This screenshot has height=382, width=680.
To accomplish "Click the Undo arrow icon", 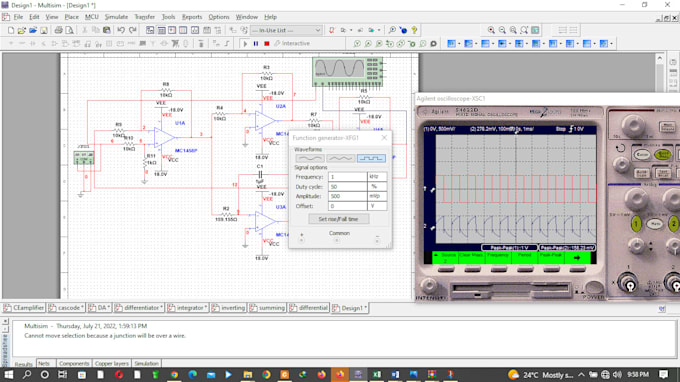I will (x=121, y=30).
